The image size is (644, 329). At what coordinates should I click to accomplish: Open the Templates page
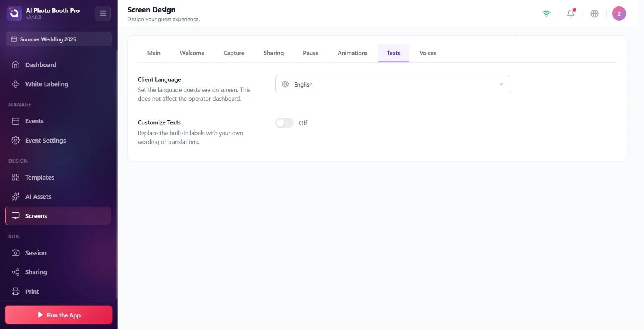(x=58, y=177)
